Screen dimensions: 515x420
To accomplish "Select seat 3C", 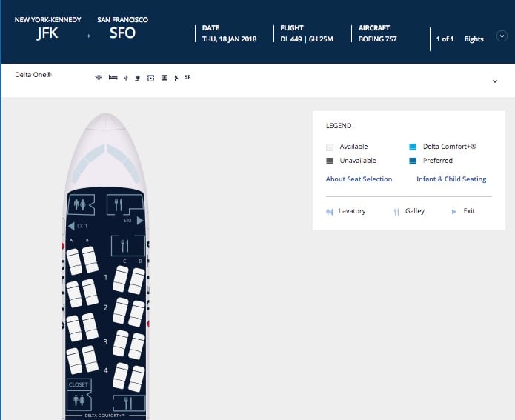I will (x=121, y=344).
